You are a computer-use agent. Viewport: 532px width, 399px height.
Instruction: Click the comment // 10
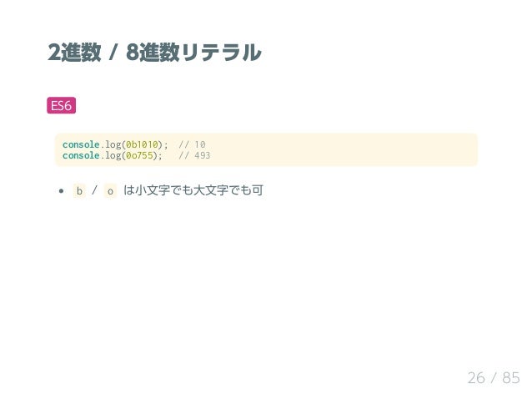click(x=192, y=144)
